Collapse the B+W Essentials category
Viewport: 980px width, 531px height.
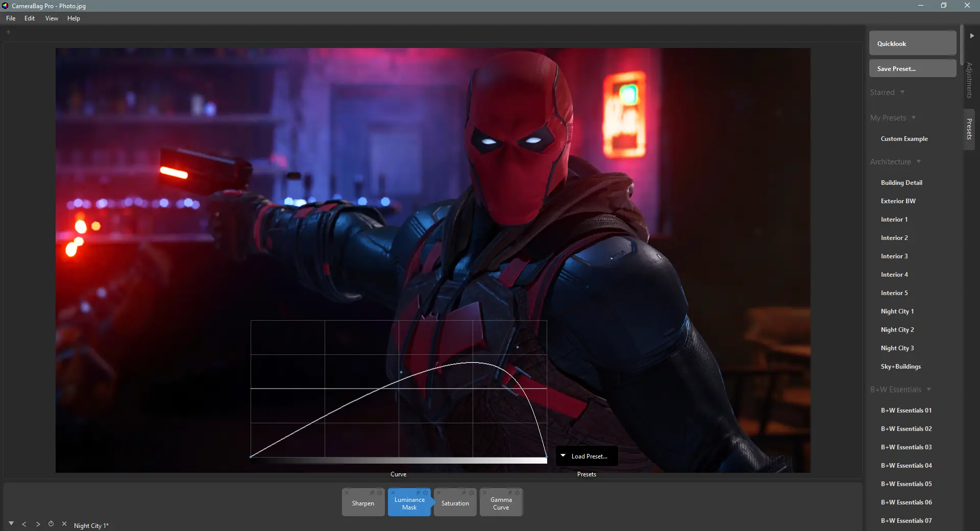click(928, 390)
